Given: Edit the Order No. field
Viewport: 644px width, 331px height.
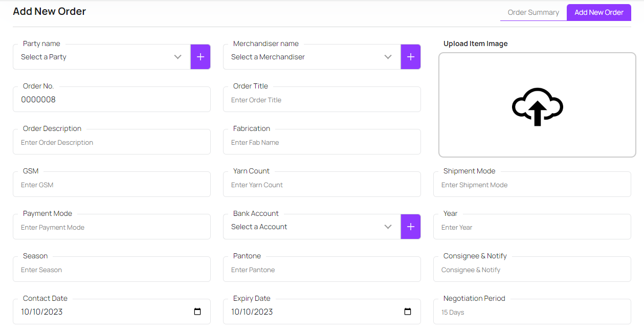Looking at the screenshot, I should point(112,100).
